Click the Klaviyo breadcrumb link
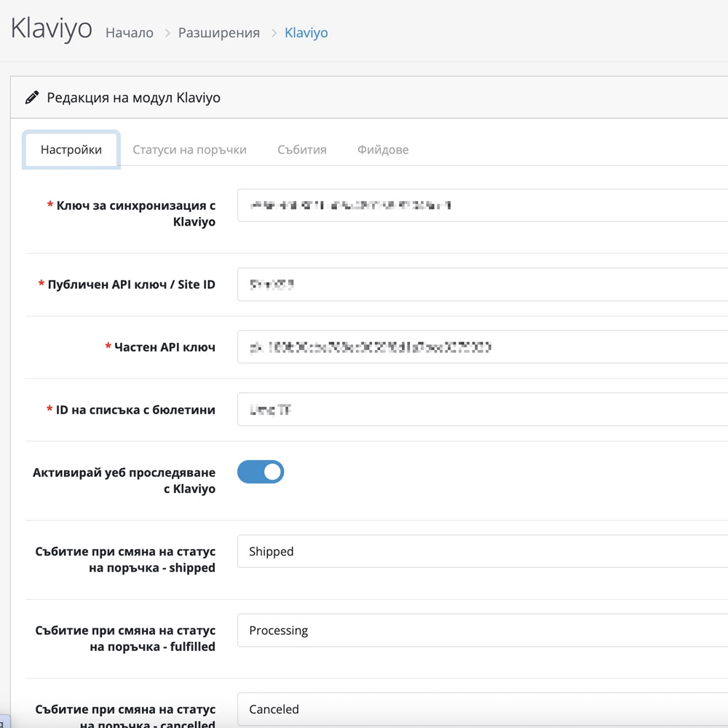Viewport: 728px width, 728px height. (x=306, y=33)
